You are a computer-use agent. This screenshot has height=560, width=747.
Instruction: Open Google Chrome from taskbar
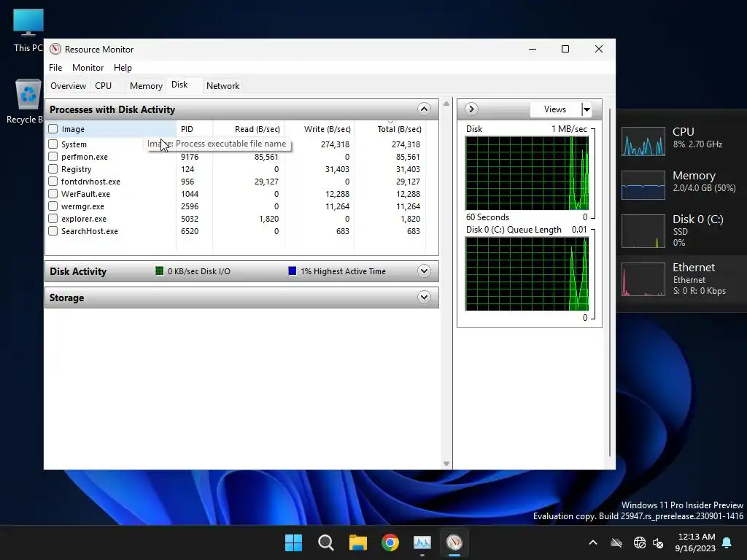390,542
